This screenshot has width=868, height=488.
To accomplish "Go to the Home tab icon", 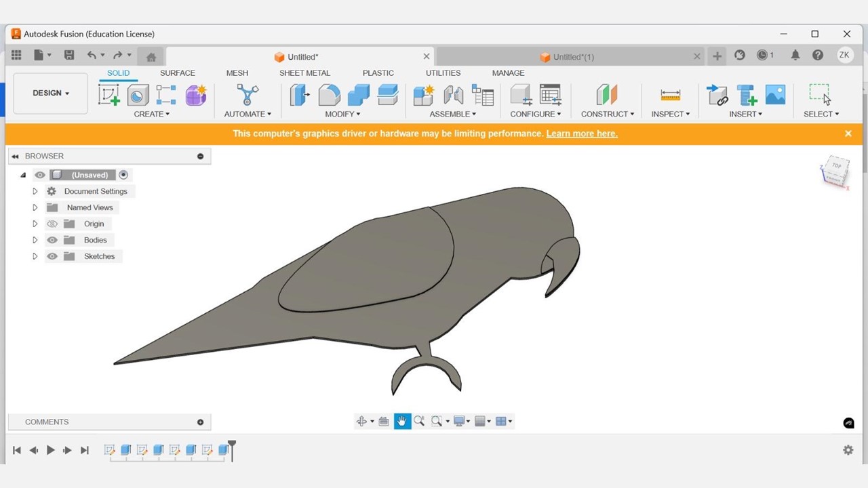I will 151,57.
